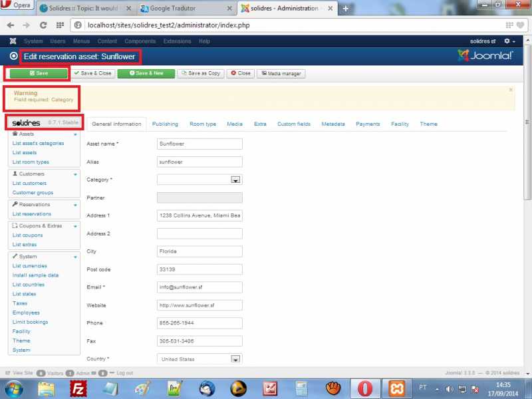Screen dimensions: 532x399
Task: Click the Asset name input field
Action: (199, 144)
